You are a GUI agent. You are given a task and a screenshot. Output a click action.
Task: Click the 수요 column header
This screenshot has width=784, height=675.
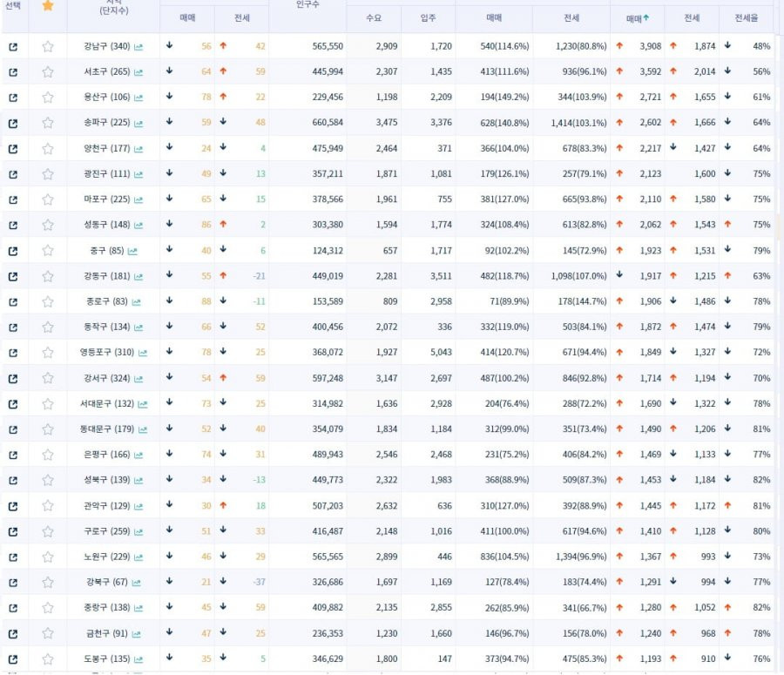coord(374,18)
